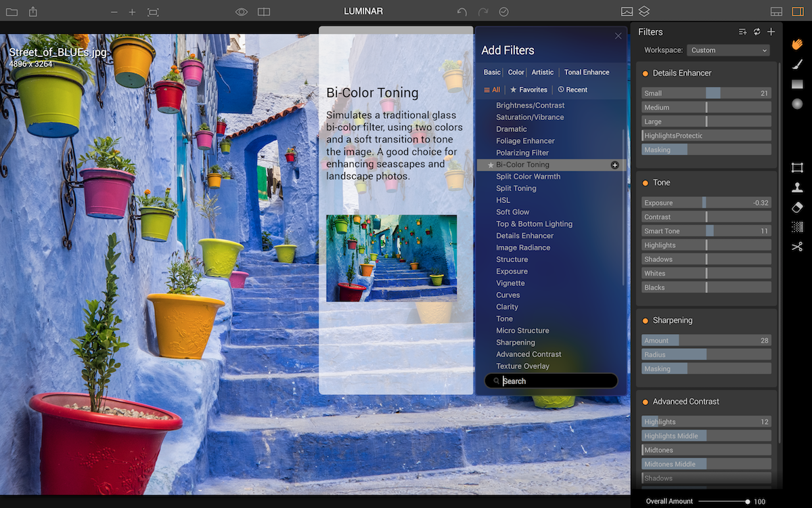The width and height of the screenshot is (812, 508).
Task: Click the save preset icon in Filters header
Action: 742,32
